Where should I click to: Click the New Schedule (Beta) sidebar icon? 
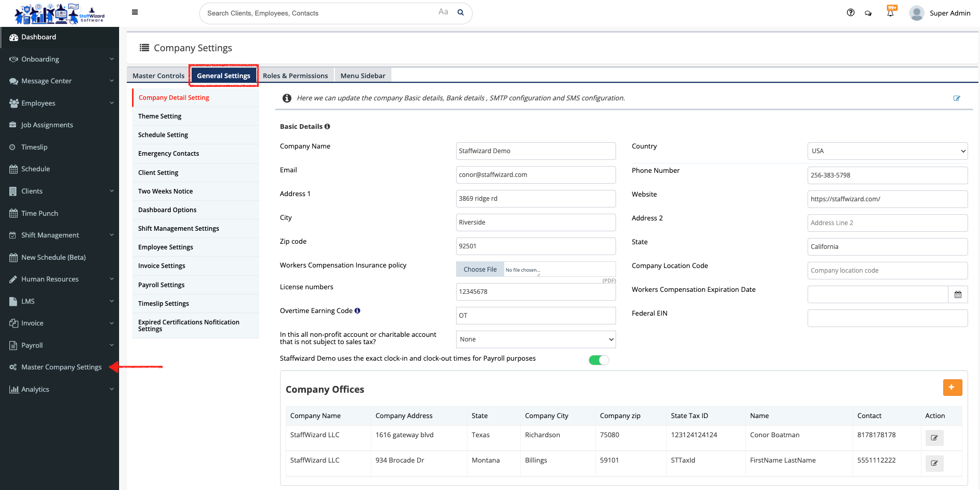(13, 257)
